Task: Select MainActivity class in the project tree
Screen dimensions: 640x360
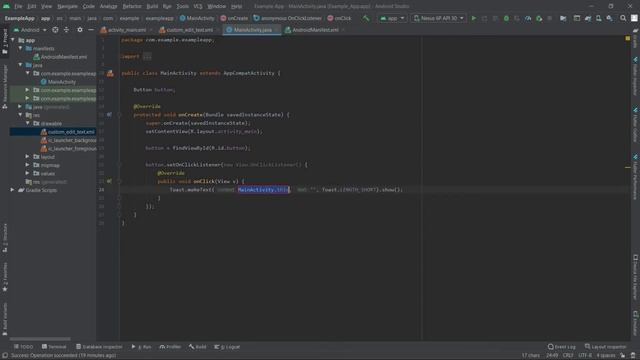Action: coord(58,82)
